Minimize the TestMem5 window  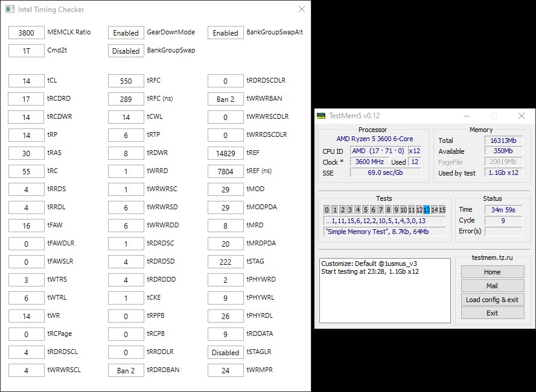(466, 116)
